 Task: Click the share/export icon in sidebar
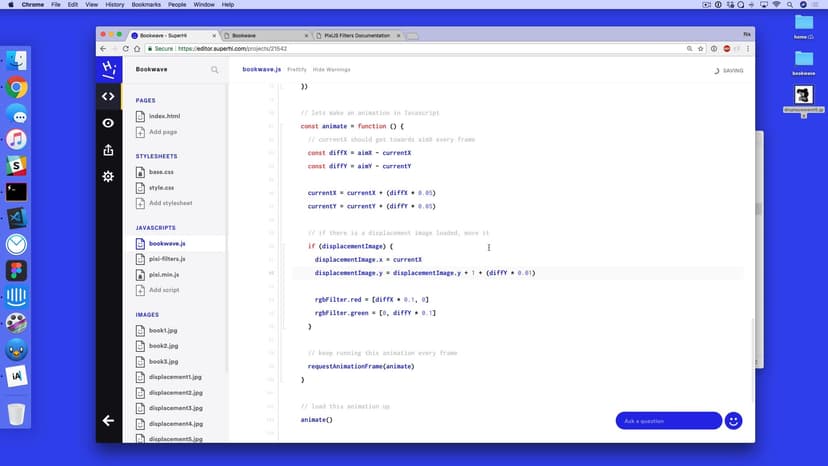pos(108,150)
